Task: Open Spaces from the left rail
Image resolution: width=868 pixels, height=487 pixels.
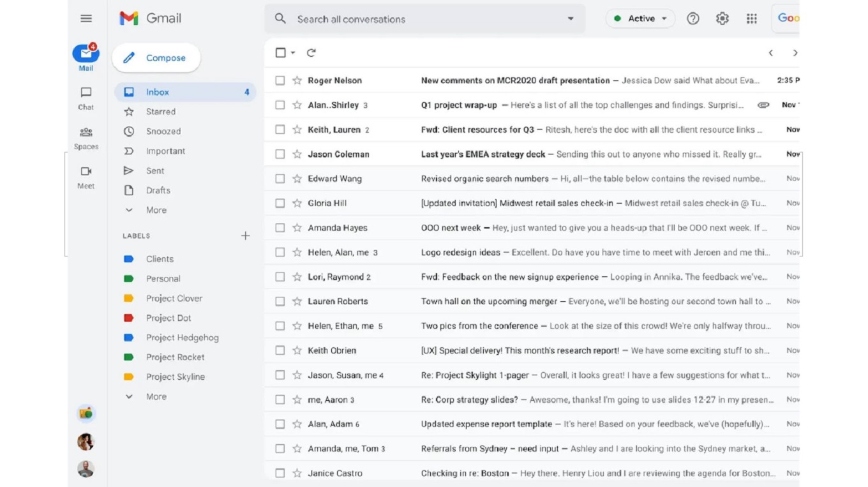Action: pyautogui.click(x=86, y=138)
